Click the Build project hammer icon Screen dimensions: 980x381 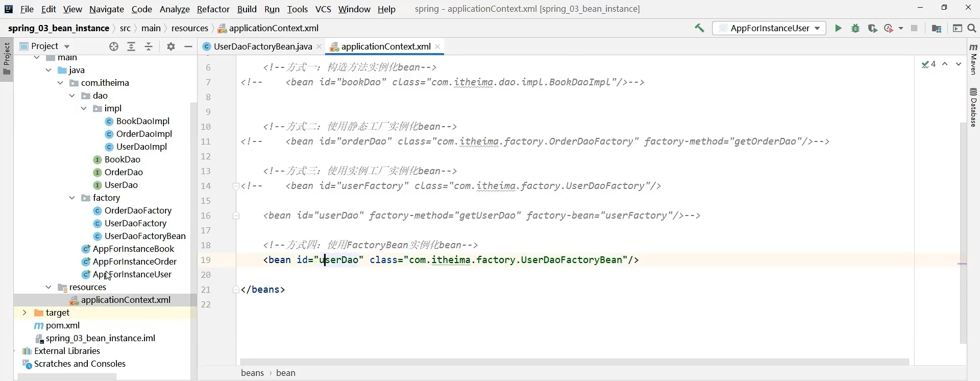click(699, 28)
